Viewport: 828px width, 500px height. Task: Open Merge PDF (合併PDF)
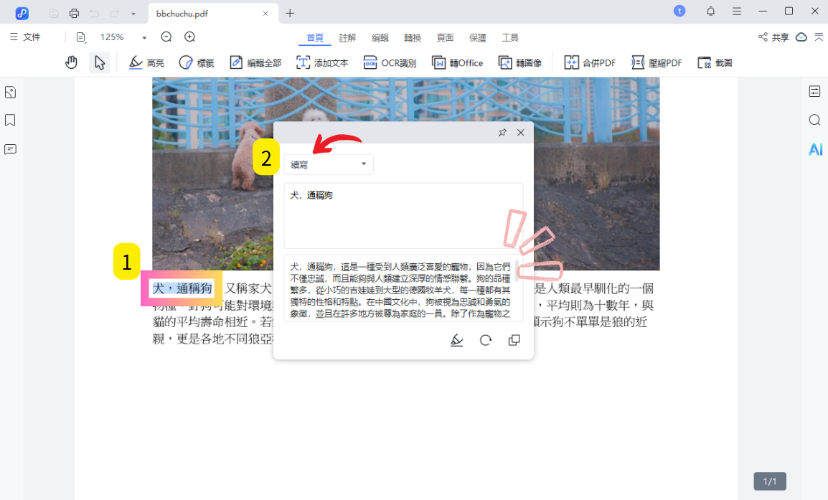coord(590,63)
